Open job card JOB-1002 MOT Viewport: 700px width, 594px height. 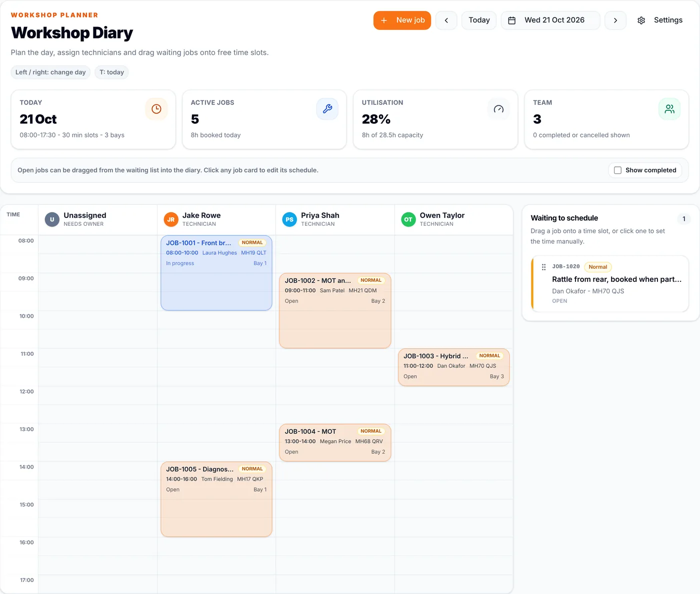coord(335,311)
